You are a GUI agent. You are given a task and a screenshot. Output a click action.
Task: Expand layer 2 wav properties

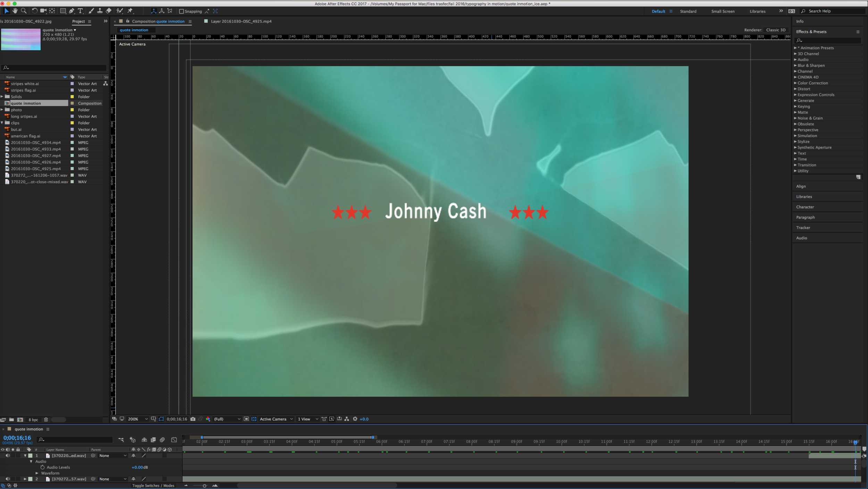pos(25,479)
